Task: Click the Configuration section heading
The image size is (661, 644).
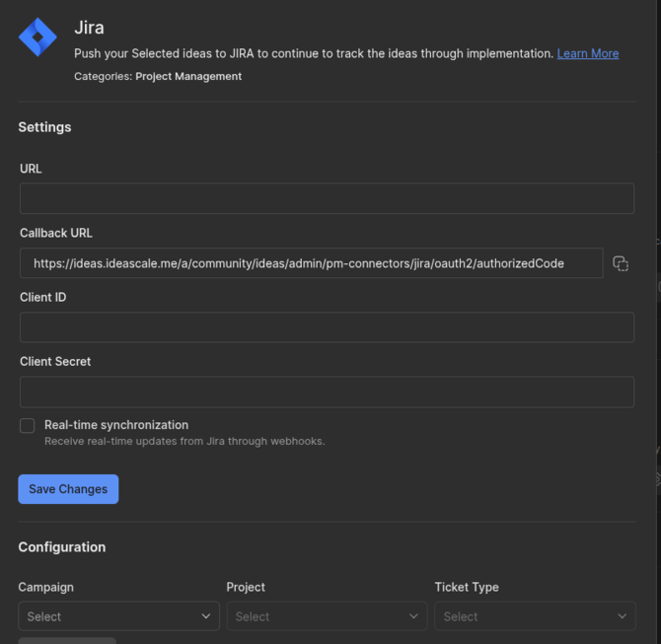Action: point(62,547)
